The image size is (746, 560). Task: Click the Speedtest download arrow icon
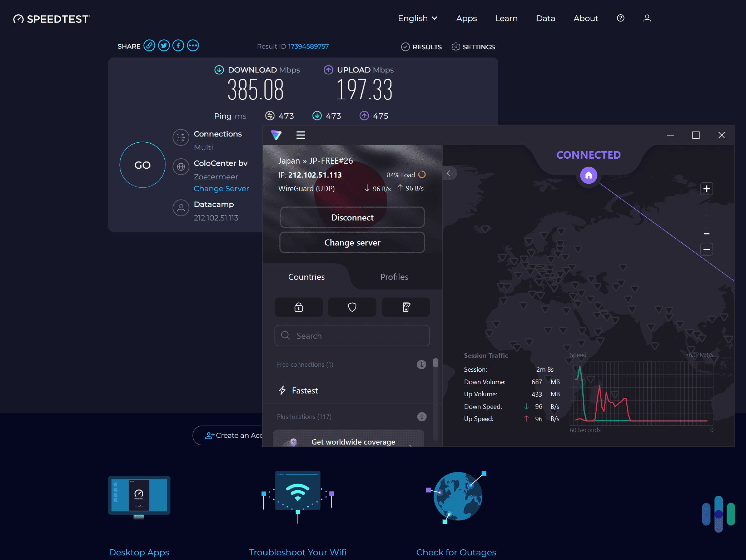click(219, 70)
